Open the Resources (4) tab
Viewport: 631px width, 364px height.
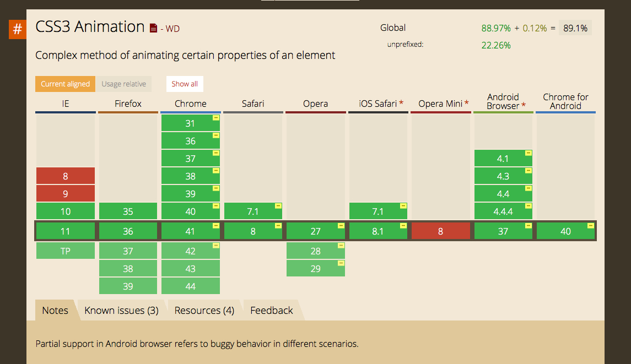point(203,310)
